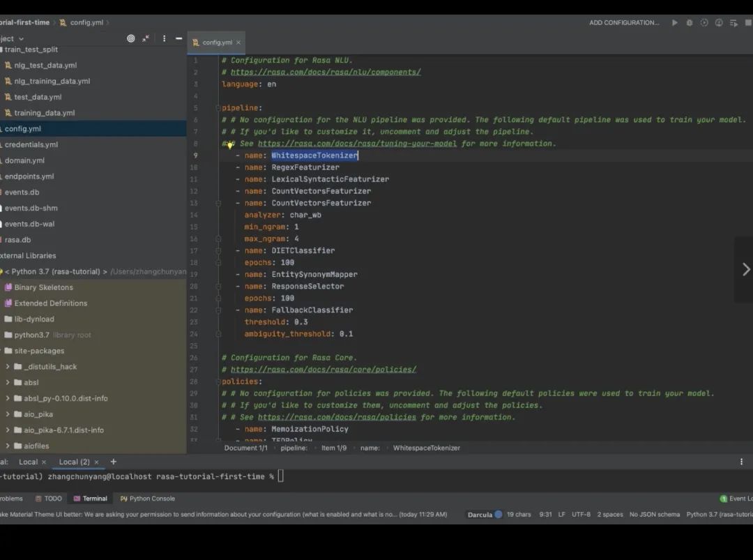Screen dimensions: 753x560
Task: Expand the absl_py-0.10.0.dist-info folder
Action: (7, 398)
